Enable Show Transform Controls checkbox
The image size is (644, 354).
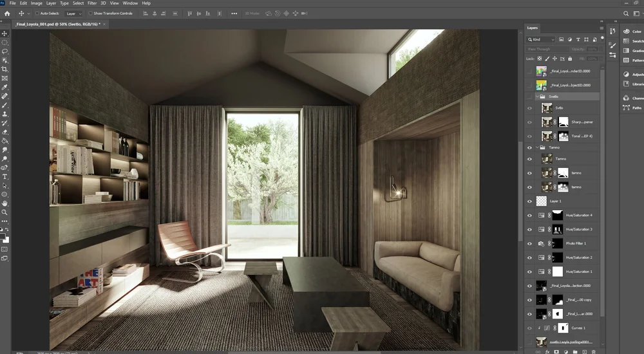click(90, 14)
